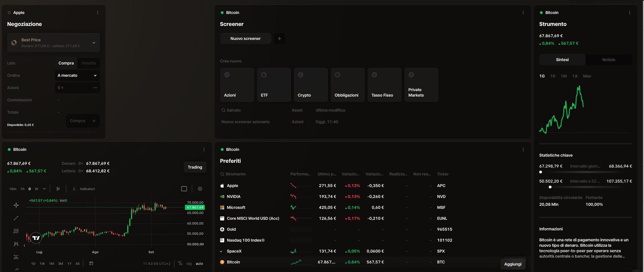Toggle fullscreen layout for the chart
This screenshot has width=644, height=272.
click(x=184, y=189)
